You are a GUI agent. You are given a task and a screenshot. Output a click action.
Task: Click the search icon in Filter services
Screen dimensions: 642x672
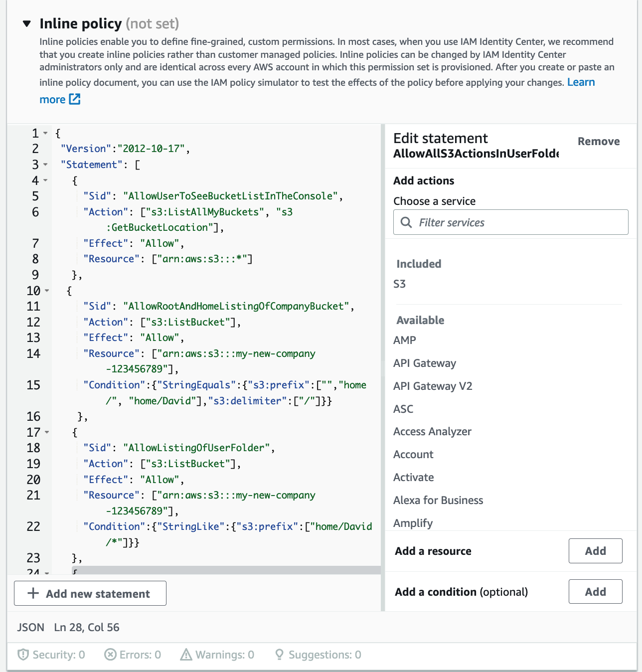(406, 222)
